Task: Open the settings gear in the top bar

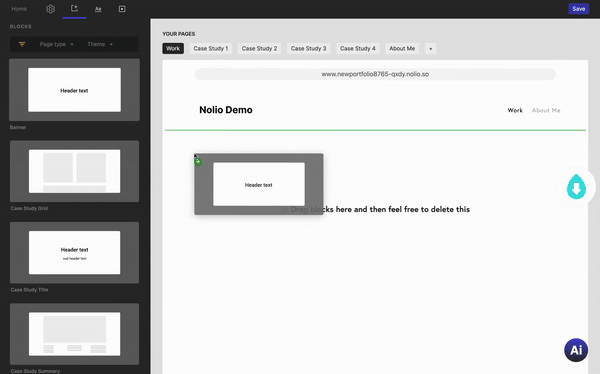Action: click(x=50, y=9)
